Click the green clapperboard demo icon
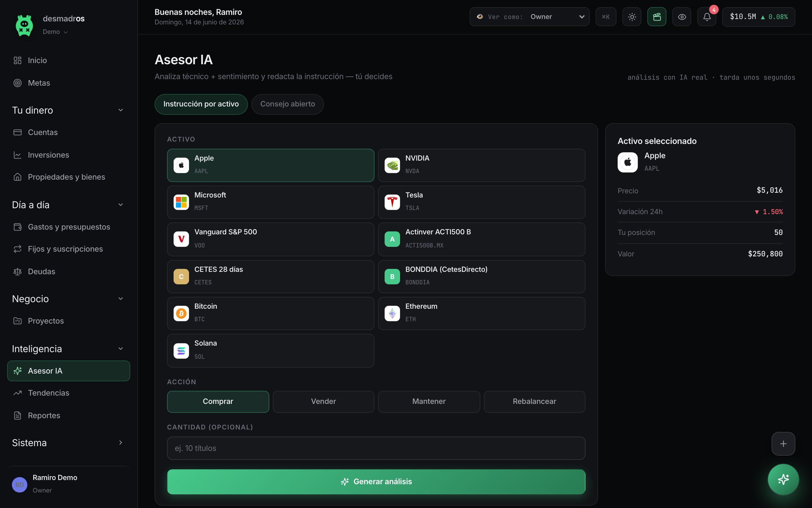 point(657,17)
